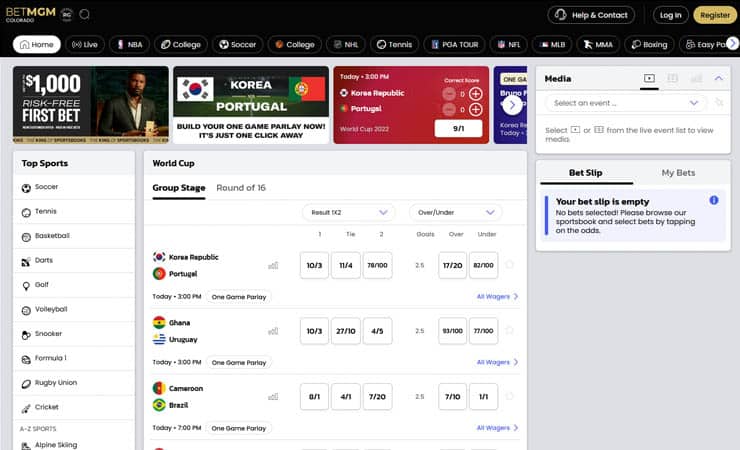
Task: Click the Log in button
Action: (671, 15)
